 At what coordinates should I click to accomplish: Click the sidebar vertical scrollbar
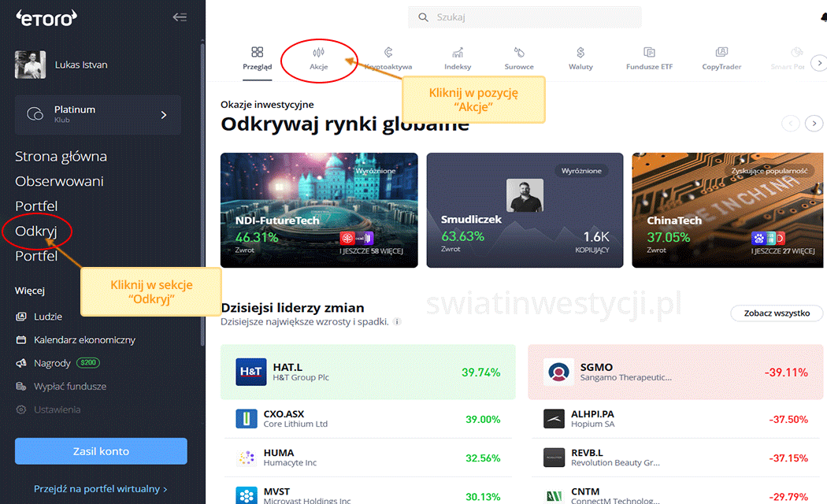coord(202,195)
